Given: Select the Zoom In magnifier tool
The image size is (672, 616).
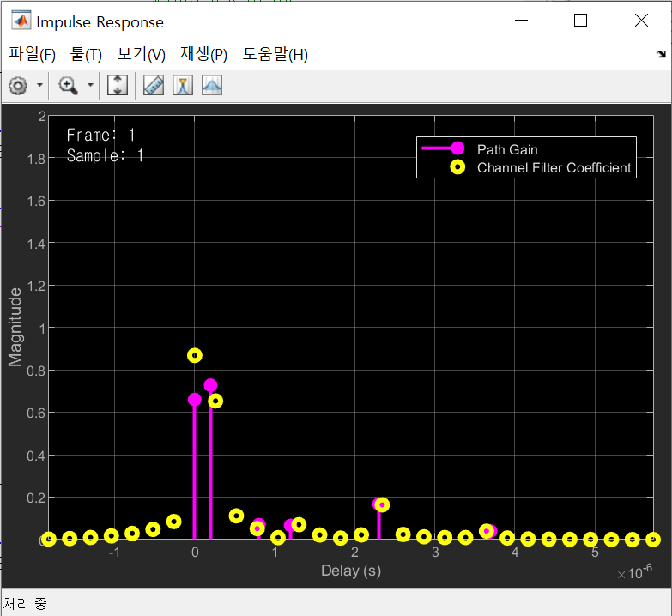Looking at the screenshot, I should [x=68, y=86].
